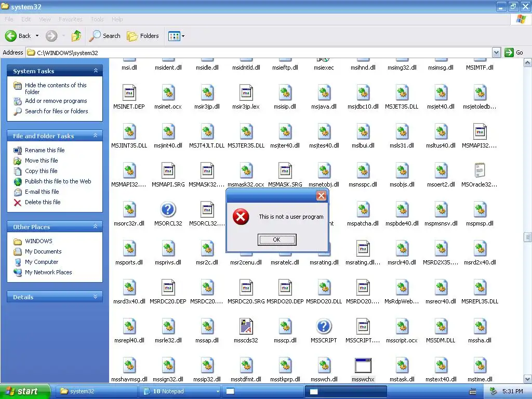This screenshot has height=399, width=532.
Task: Open the Help menu
Action: coord(117,19)
